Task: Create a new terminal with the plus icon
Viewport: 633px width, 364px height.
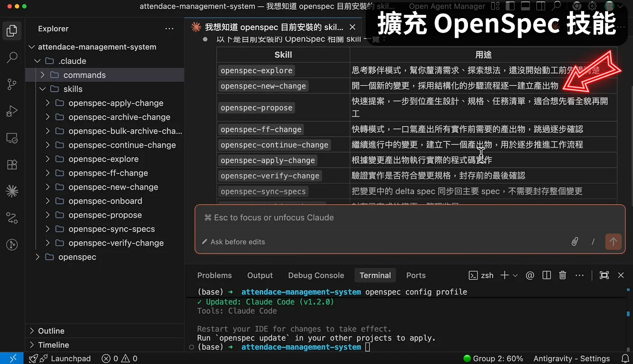Action: (x=505, y=275)
